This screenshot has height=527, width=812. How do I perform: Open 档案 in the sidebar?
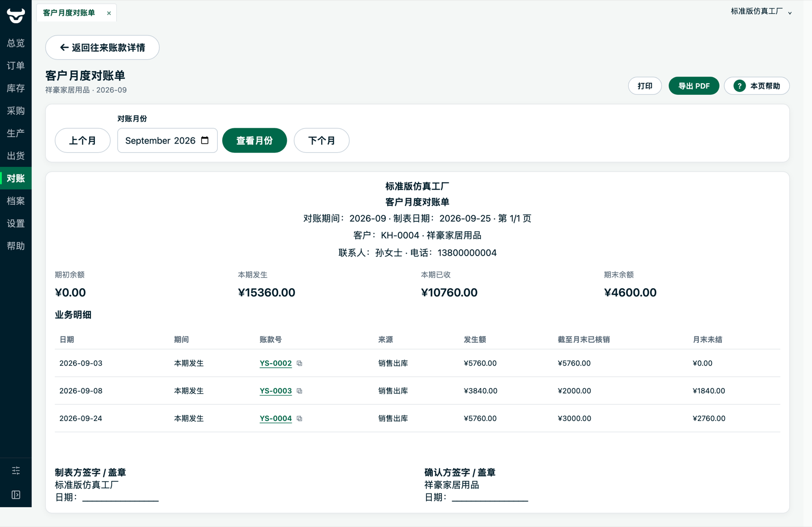pyautogui.click(x=16, y=201)
